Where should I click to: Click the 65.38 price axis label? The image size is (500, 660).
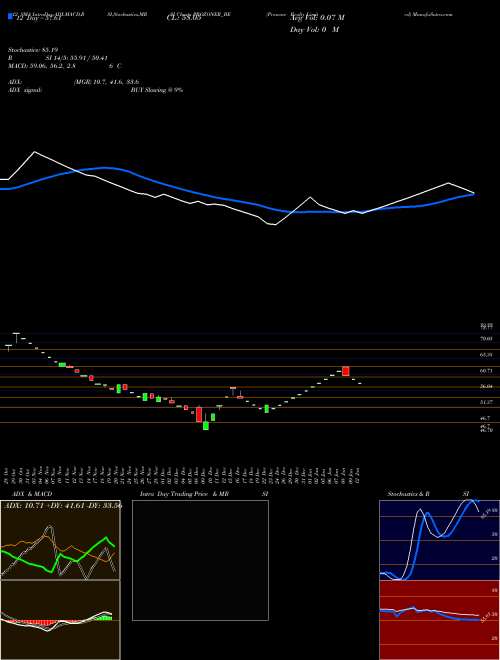(x=486, y=354)
